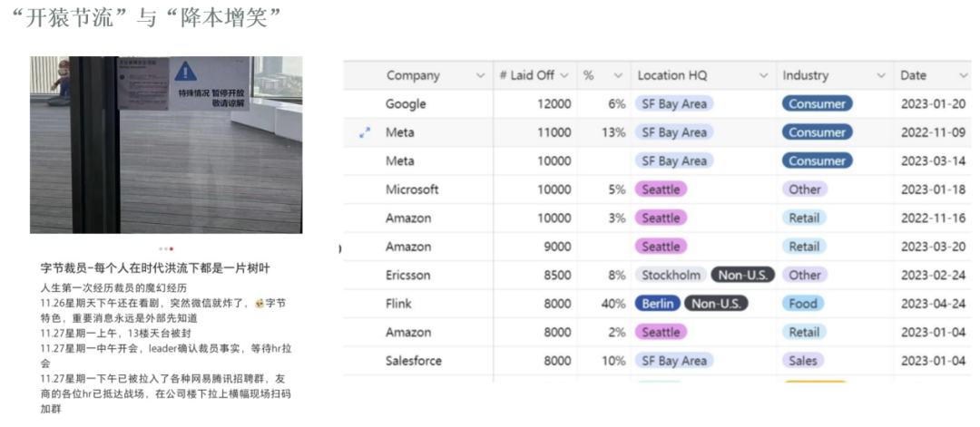Click the expand record icon beside Meta
This screenshot has height=427, width=980.
365,132
